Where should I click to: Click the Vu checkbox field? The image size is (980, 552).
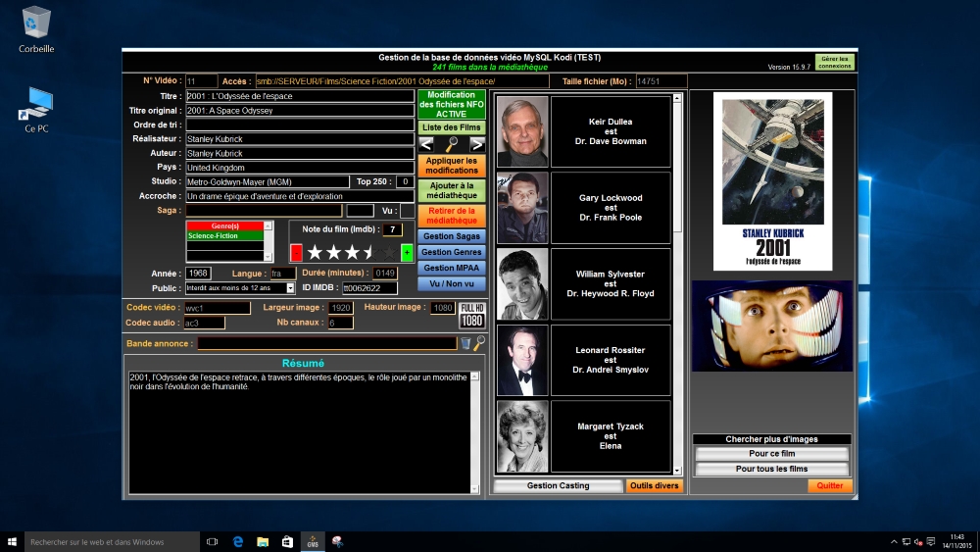[x=407, y=210]
